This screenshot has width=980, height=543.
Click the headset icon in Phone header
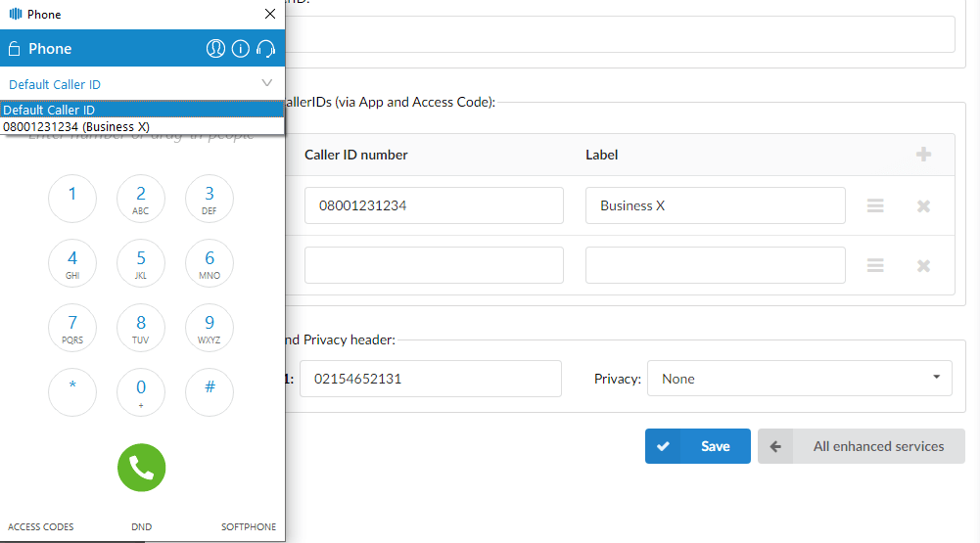click(265, 49)
